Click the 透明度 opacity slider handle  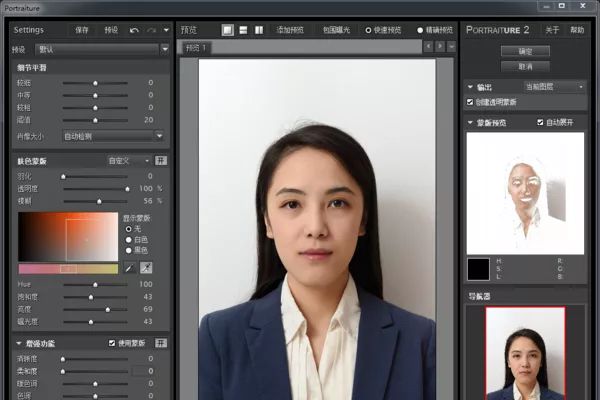tap(127, 189)
